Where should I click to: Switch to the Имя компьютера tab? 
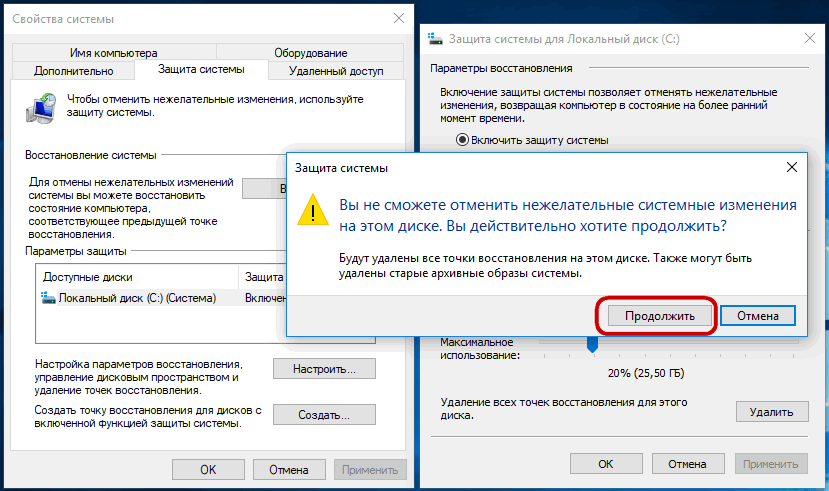coord(114,53)
